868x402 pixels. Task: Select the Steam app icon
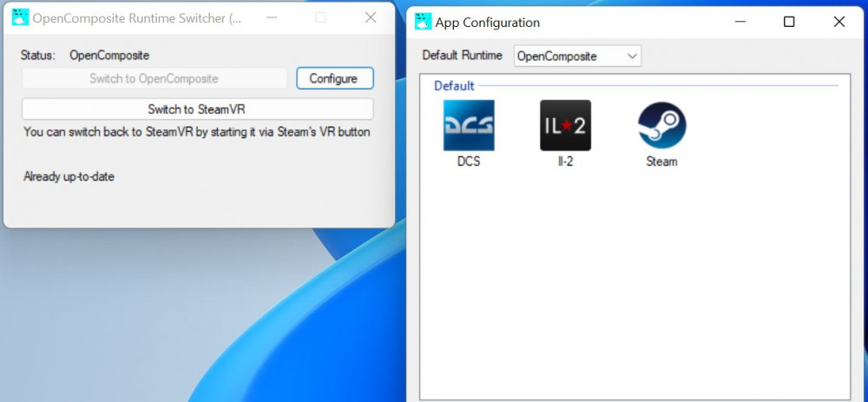[662, 125]
